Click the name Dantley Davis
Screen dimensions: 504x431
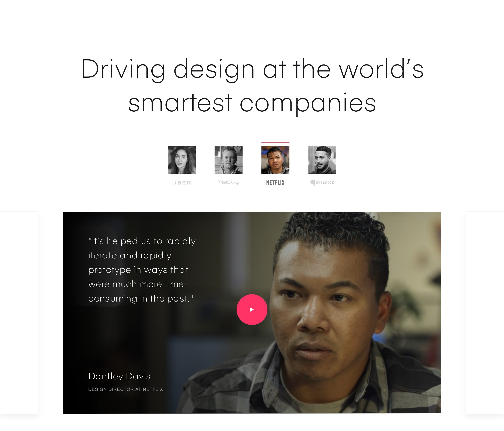coord(119,376)
